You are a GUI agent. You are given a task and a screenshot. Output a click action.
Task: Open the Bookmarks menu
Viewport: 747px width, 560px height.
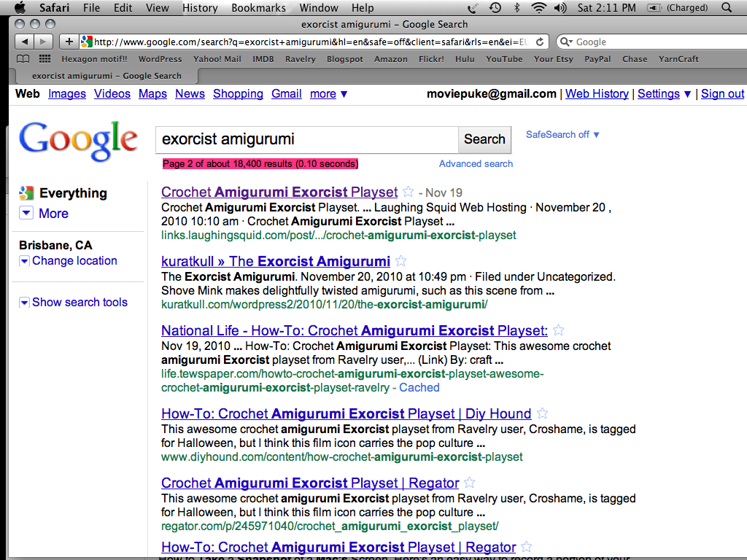click(x=259, y=8)
